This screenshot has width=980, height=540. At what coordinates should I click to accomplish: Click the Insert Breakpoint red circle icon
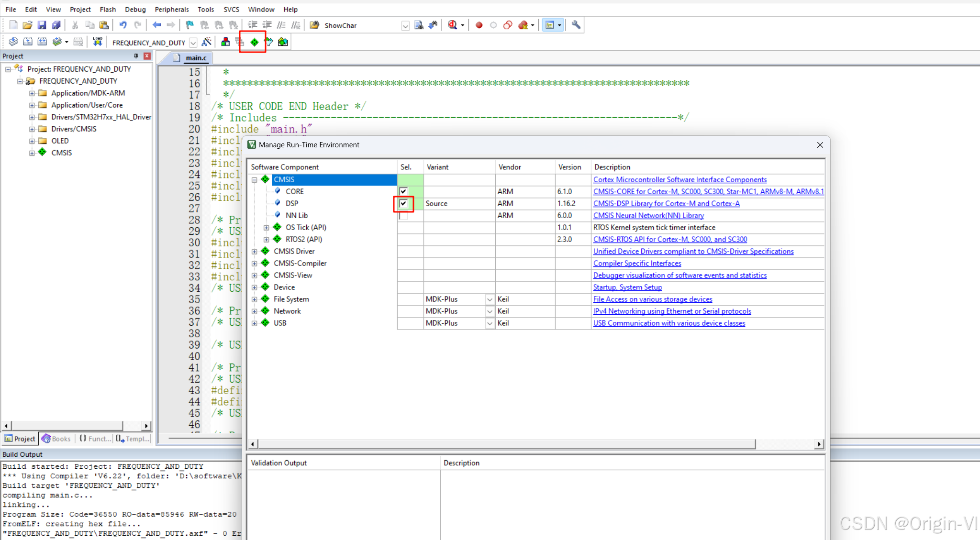point(479,25)
